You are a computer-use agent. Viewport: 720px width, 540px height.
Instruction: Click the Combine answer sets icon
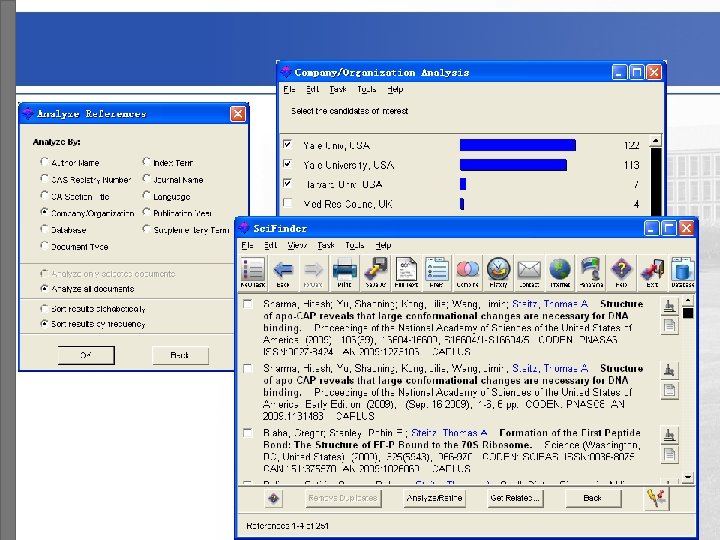point(467,273)
